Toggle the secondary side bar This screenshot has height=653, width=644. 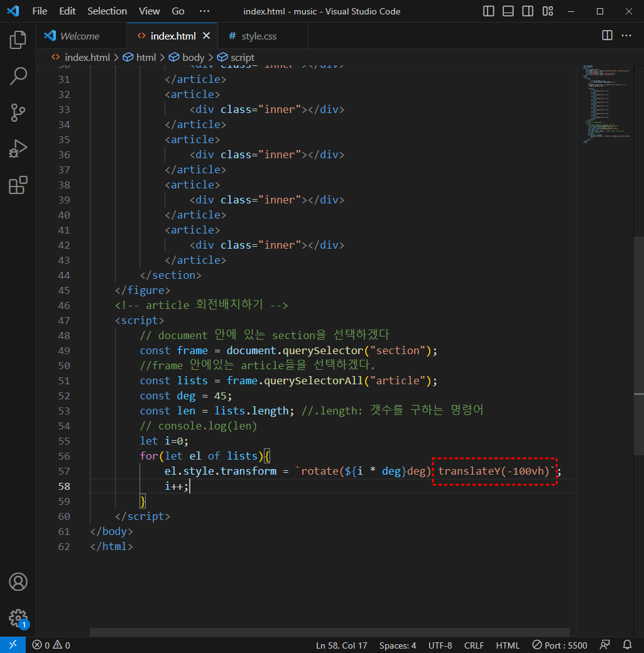(x=528, y=11)
